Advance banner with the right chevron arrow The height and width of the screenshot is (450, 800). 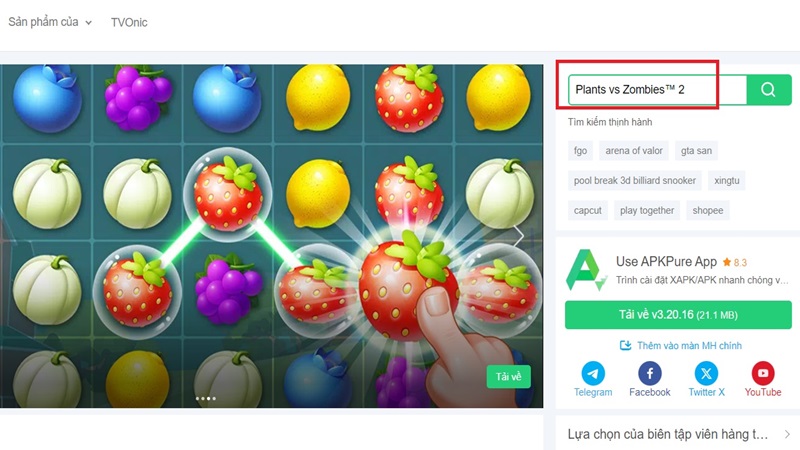(518, 236)
